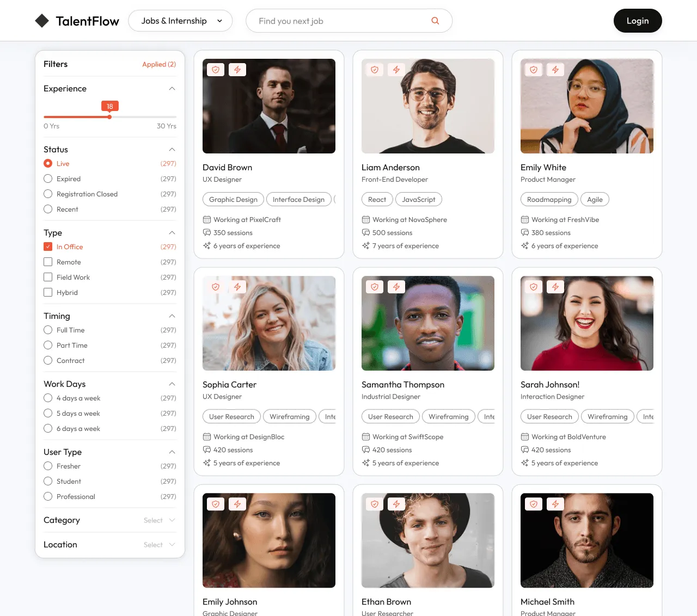Click the TalentFlow diamond logo
Viewport: 697px width, 616px height.
point(42,20)
